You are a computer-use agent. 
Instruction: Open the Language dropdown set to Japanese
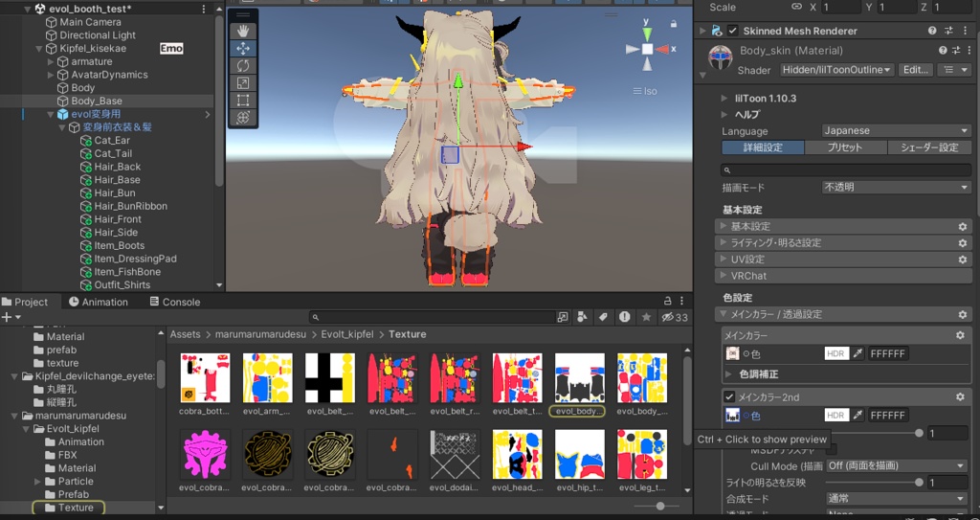[896, 131]
